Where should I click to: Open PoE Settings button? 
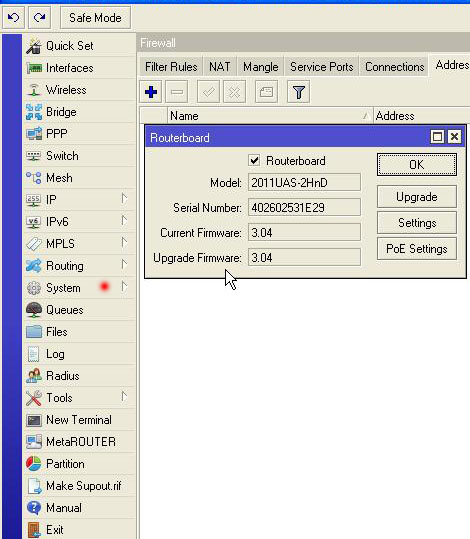tap(417, 249)
